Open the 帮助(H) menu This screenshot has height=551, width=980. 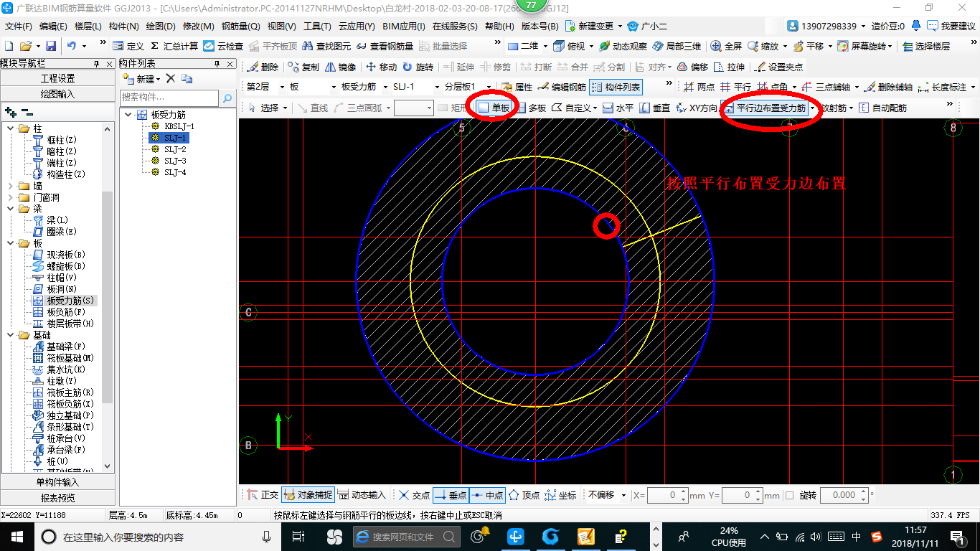click(x=499, y=27)
